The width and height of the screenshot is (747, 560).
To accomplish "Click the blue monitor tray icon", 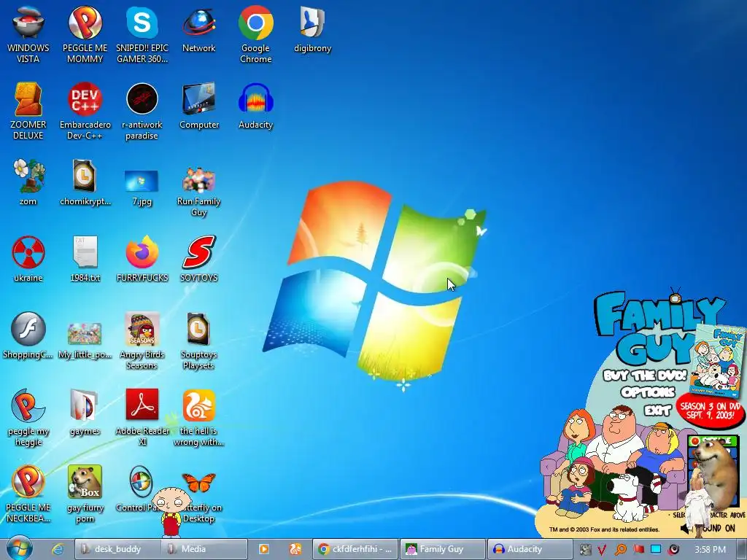I will [656, 550].
